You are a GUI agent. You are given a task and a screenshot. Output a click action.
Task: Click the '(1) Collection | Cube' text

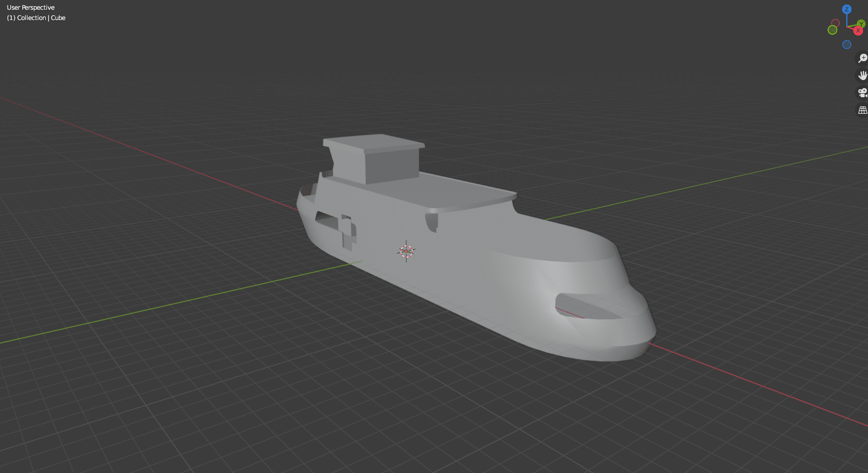(36, 18)
